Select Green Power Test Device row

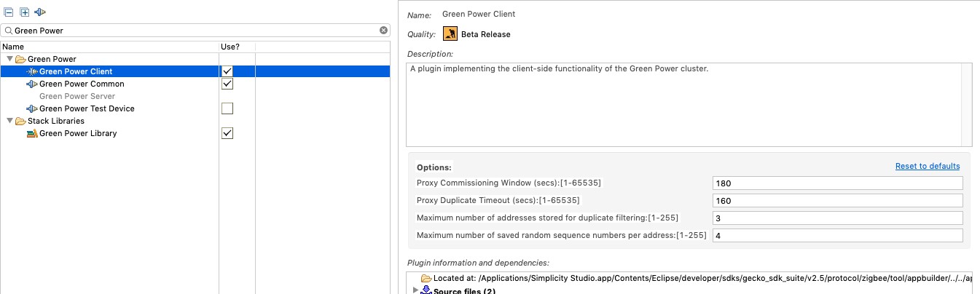(x=195, y=108)
